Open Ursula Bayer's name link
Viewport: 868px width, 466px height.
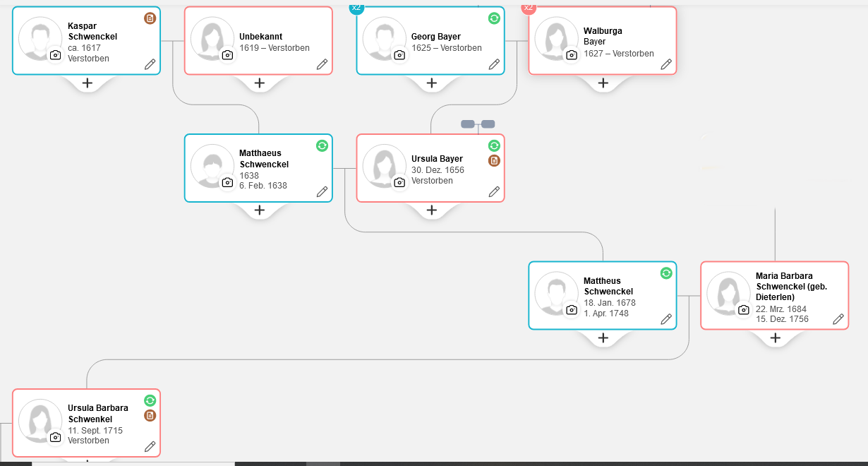[x=437, y=159]
